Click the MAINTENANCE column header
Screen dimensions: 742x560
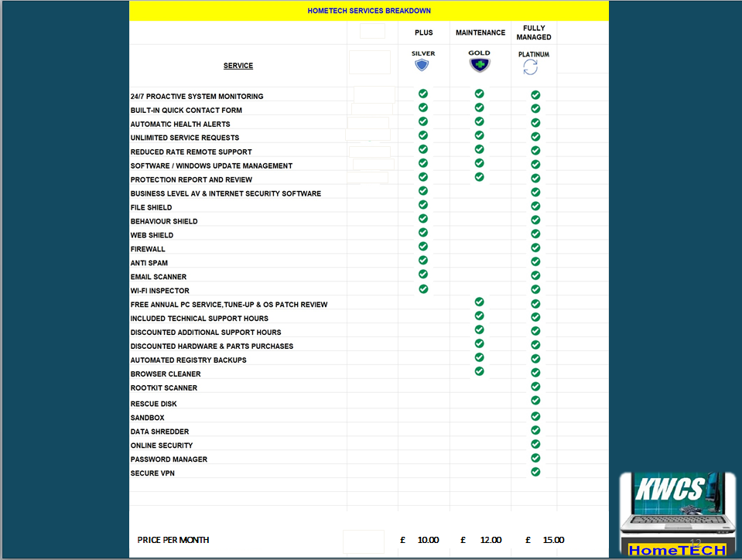(x=480, y=32)
